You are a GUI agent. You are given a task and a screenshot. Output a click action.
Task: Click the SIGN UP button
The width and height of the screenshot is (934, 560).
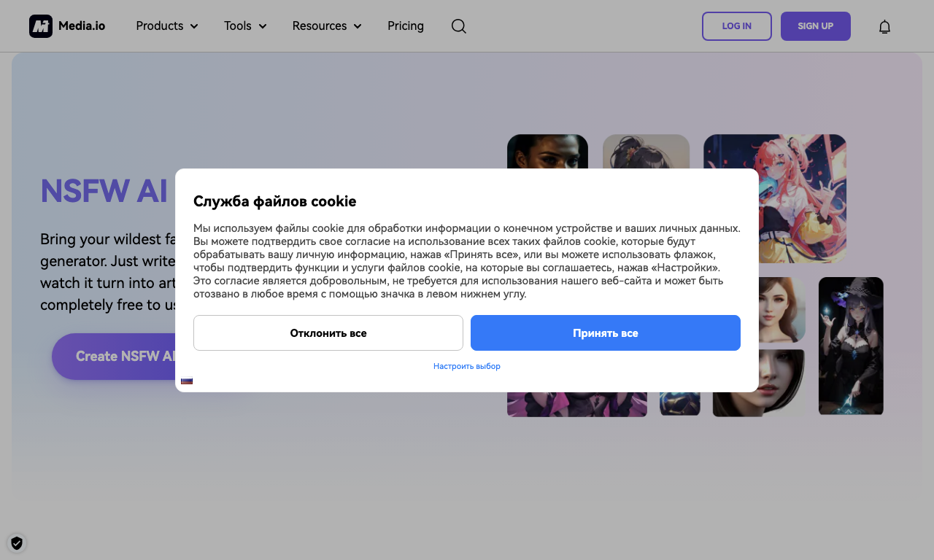[x=816, y=26]
